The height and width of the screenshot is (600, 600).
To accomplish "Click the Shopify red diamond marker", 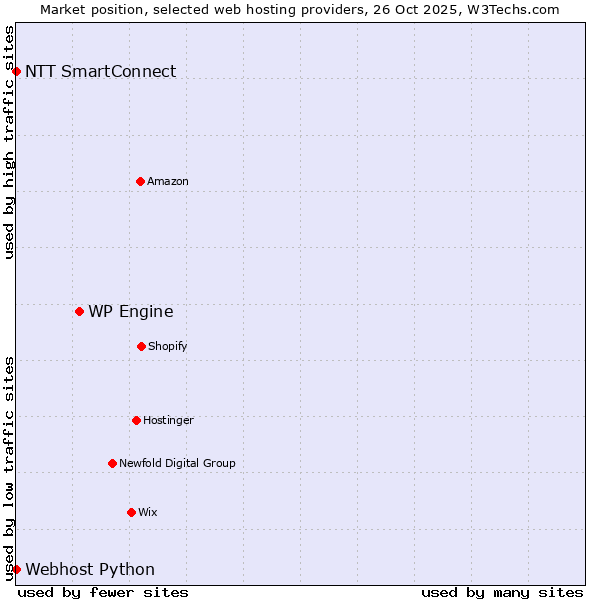I will [141, 346].
